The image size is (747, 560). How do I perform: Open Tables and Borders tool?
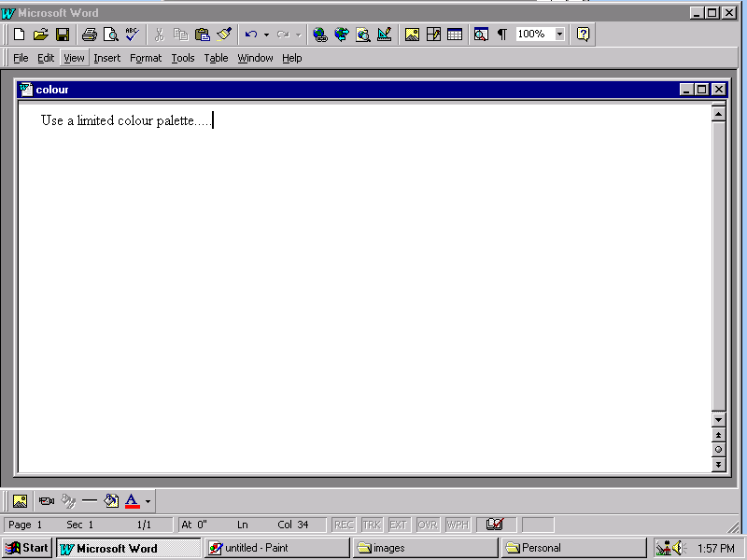point(433,35)
